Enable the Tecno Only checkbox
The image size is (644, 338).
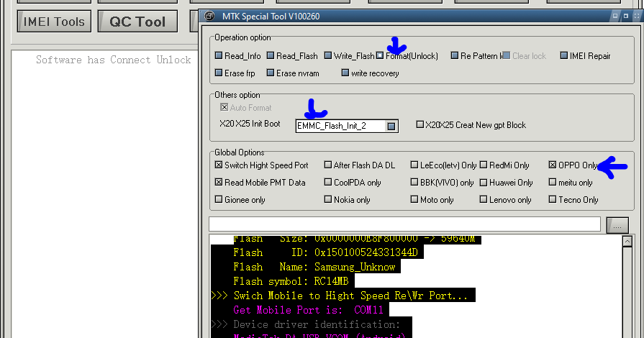coord(553,199)
